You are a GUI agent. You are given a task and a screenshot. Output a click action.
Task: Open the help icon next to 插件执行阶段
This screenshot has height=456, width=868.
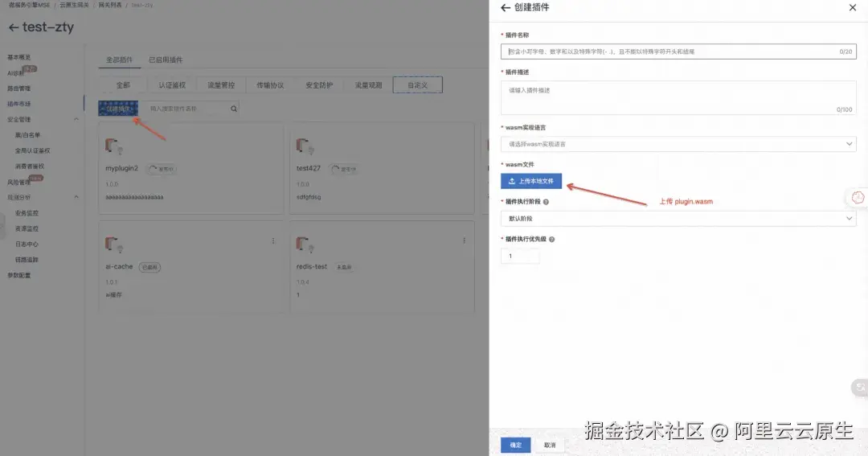click(546, 202)
